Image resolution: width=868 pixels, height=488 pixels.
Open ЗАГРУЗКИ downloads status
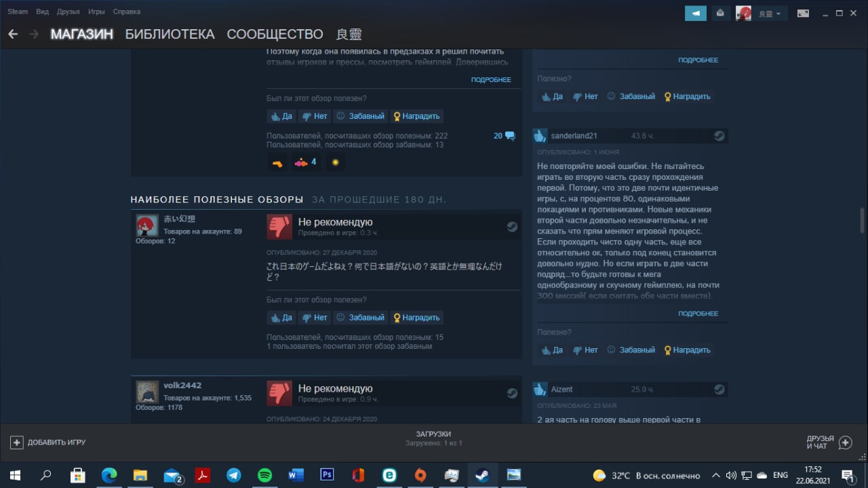[x=433, y=438]
